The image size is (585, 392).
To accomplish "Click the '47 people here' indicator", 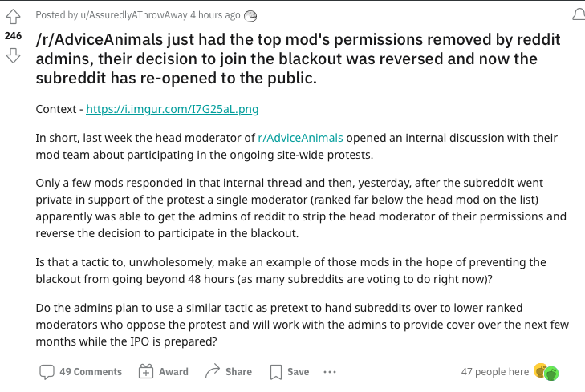I will (x=494, y=371).
